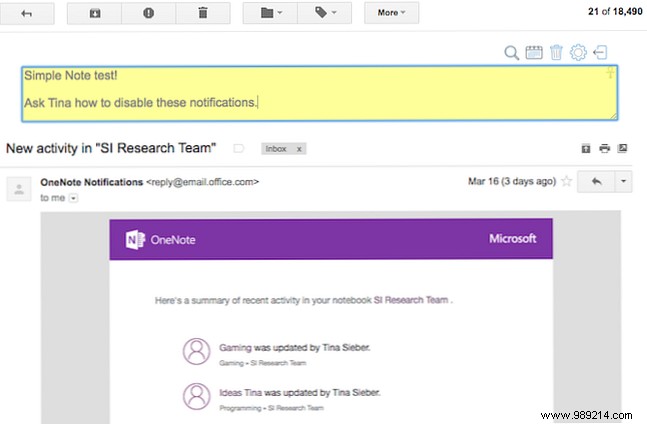Open the dropdown beside the reply button

tap(623, 181)
